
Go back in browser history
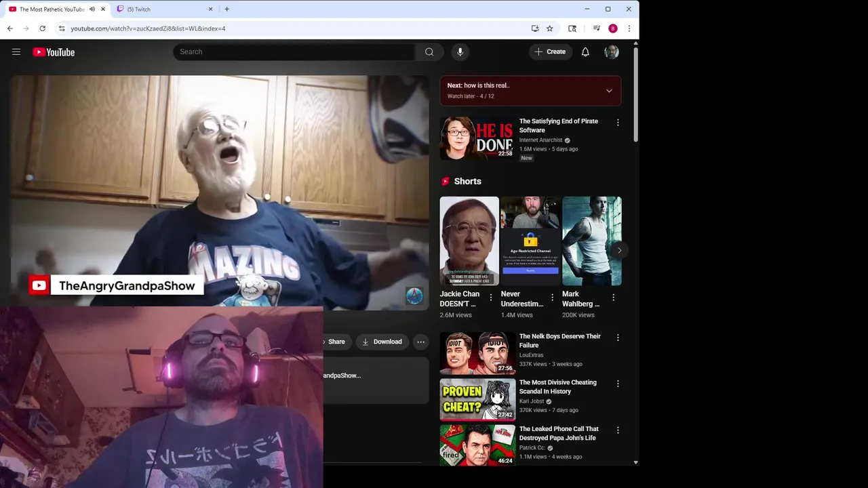[x=9, y=28]
